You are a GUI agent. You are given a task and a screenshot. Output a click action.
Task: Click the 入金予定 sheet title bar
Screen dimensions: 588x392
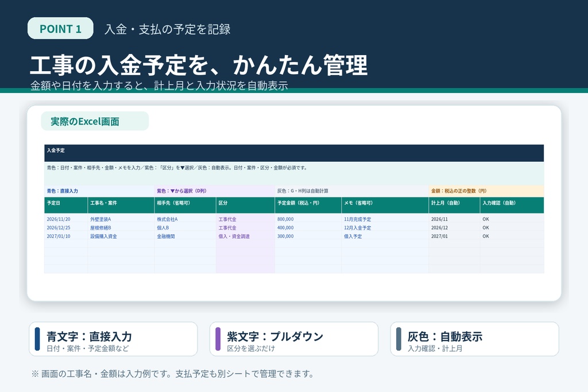coord(294,153)
